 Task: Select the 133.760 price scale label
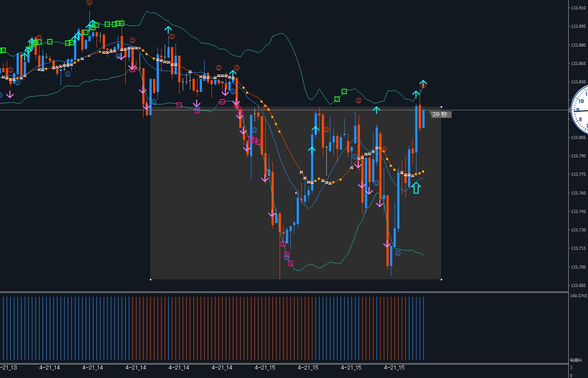(579, 193)
